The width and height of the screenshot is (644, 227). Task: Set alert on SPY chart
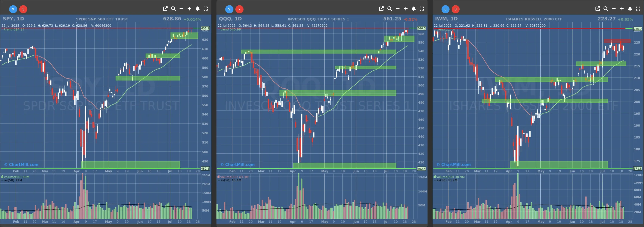coord(197,9)
